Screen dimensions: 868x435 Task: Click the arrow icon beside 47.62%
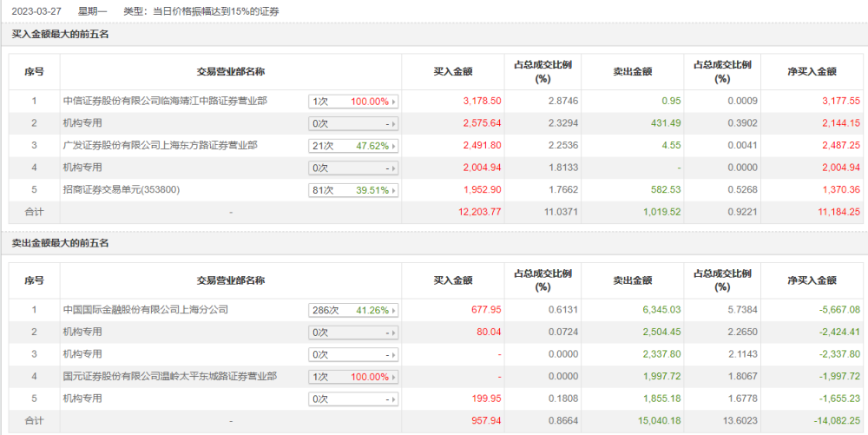(x=393, y=146)
